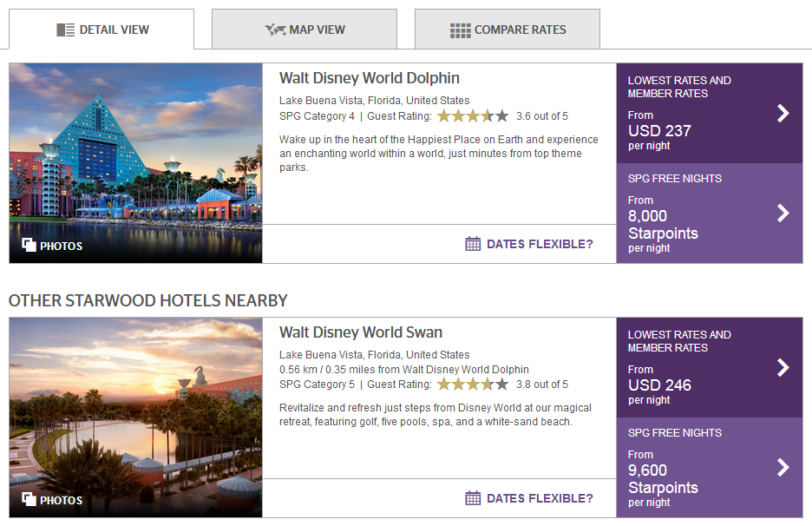Expand Dolphin lowest rates USD 237 arrow
This screenshot has height=526, width=812.
click(x=783, y=113)
